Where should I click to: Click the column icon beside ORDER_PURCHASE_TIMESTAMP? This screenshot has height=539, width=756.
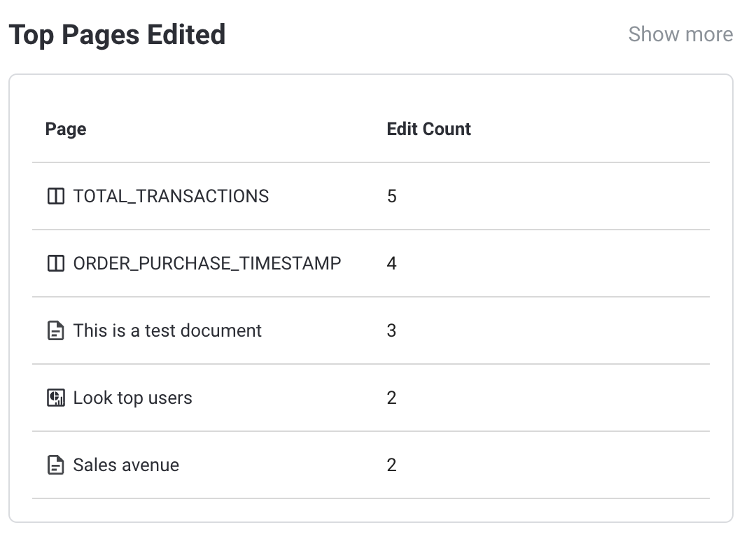(x=55, y=264)
